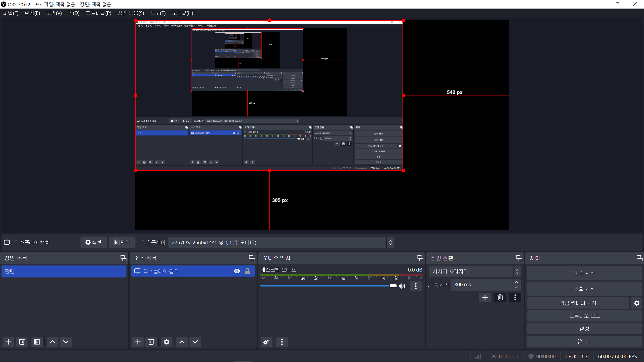The height and width of the screenshot is (362, 644).
Task: Move the source down in source list
Action: [x=195, y=342]
